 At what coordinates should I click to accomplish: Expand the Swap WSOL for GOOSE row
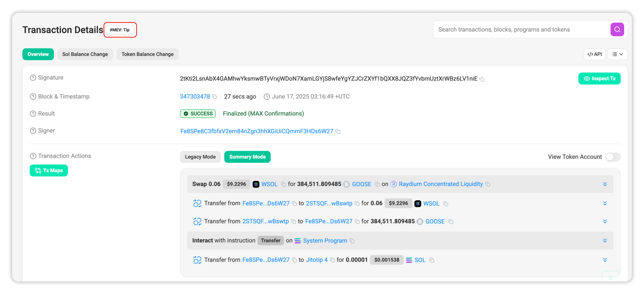pos(605,184)
